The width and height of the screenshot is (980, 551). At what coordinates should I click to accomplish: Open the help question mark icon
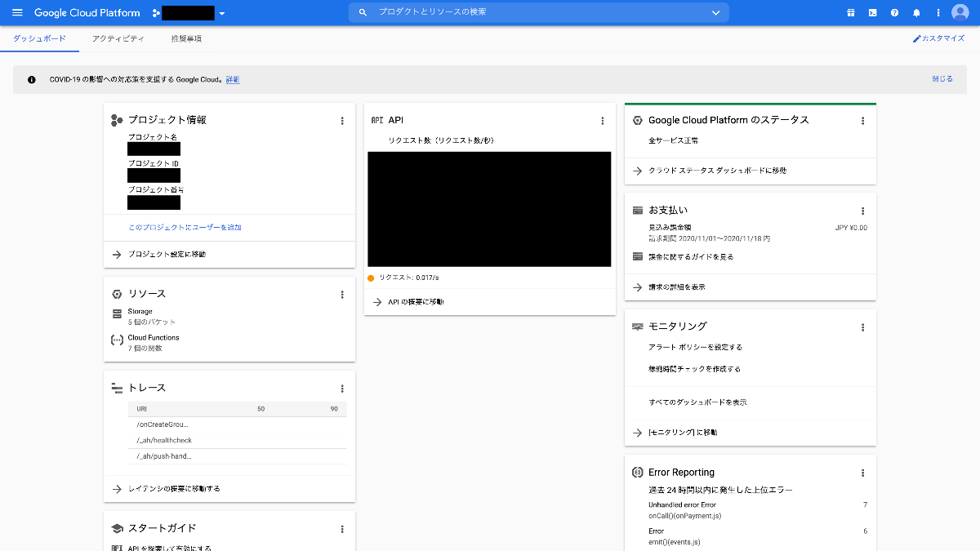(x=894, y=13)
